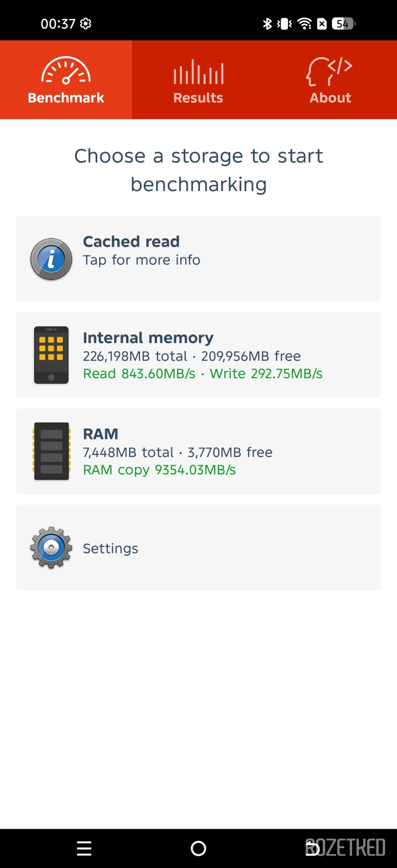
Task: Start benchmark on Internal memory title
Action: coord(148,338)
